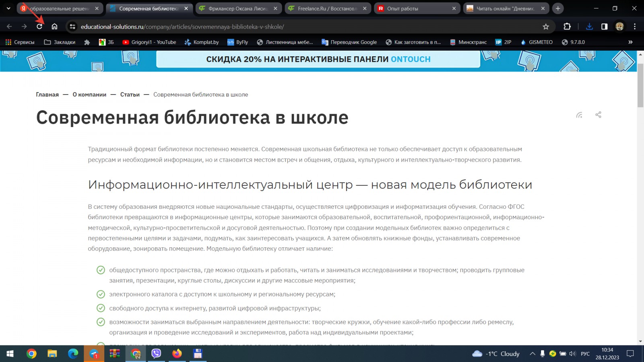Open the Extensions puzzle menu
This screenshot has width=644, height=362.
pos(567,27)
